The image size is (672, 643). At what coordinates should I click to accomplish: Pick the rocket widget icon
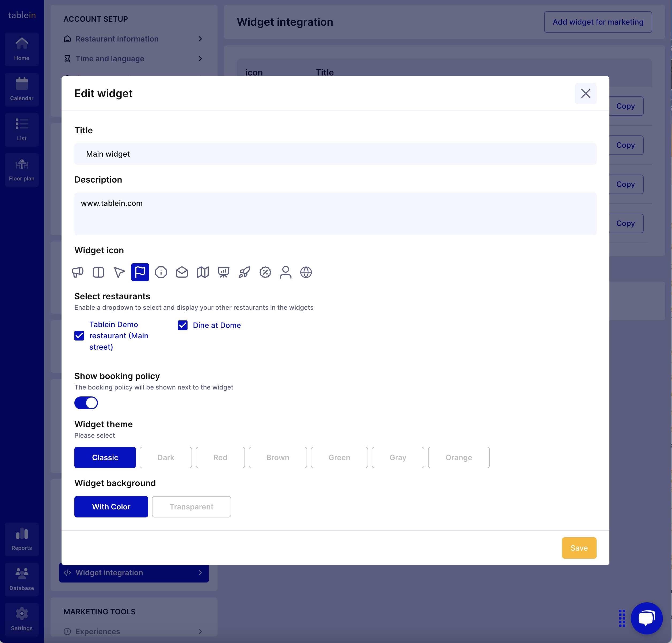pyautogui.click(x=244, y=272)
